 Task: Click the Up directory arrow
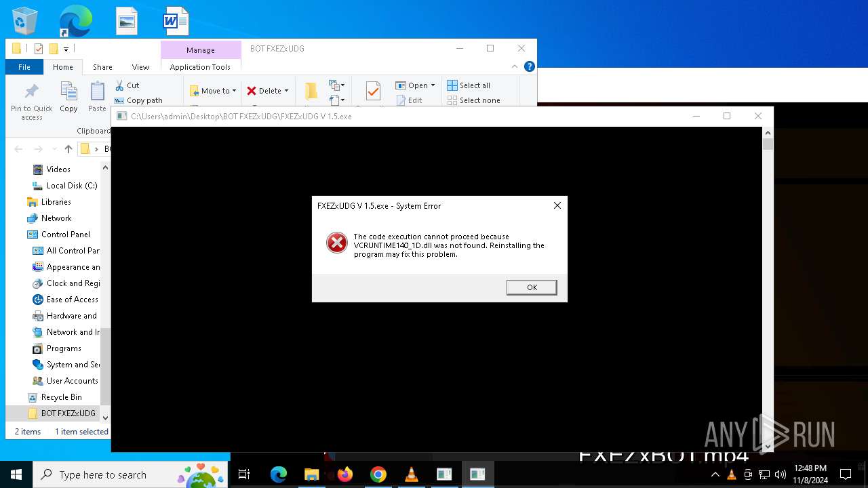point(68,149)
